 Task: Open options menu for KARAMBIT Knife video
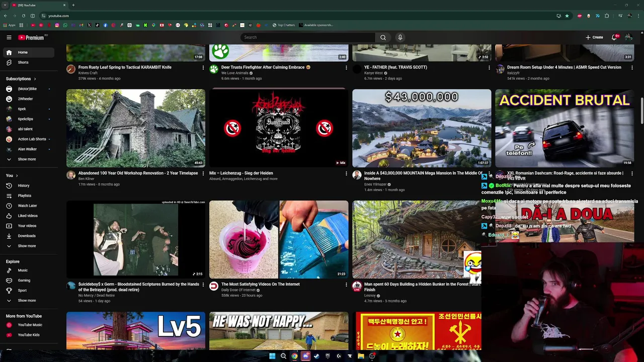pos(203,67)
